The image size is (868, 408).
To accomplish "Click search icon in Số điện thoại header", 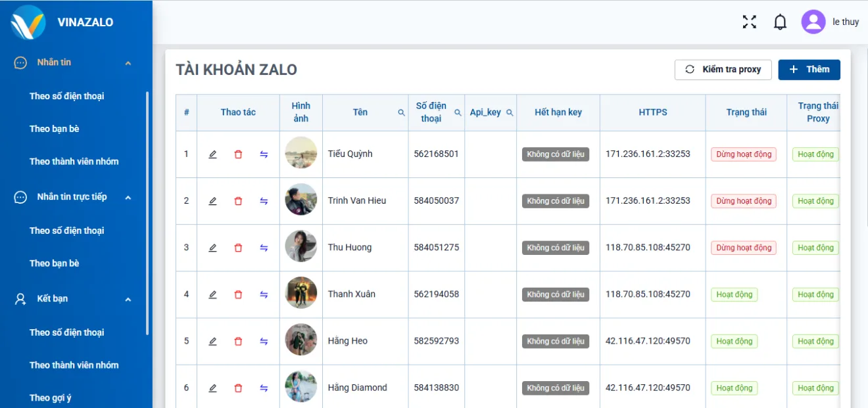I will [458, 112].
